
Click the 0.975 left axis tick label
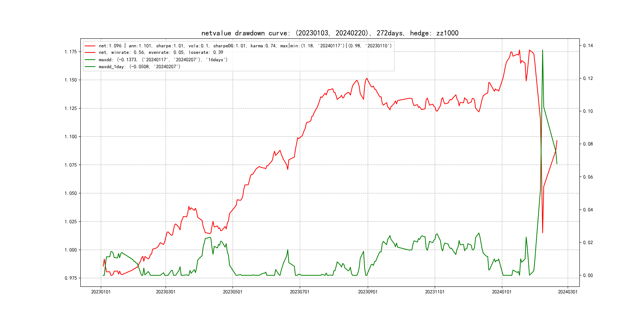(71, 278)
